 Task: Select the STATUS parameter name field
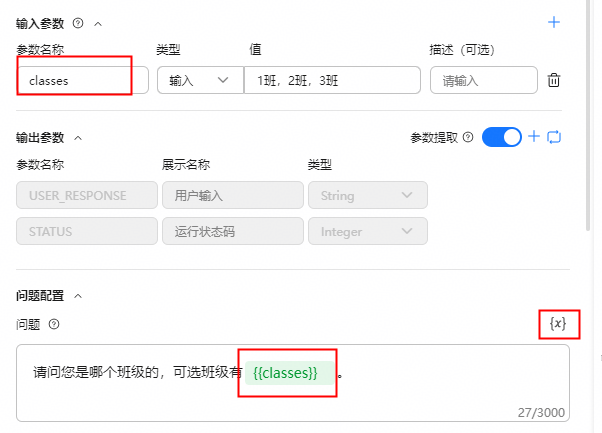(87, 231)
